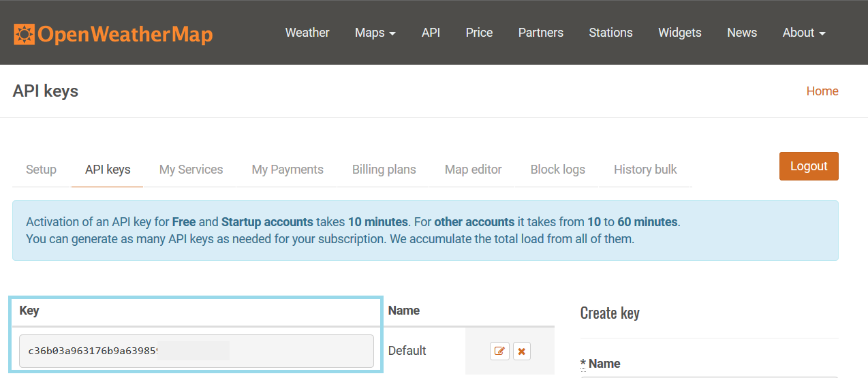Select the API key value field

[x=196, y=351]
